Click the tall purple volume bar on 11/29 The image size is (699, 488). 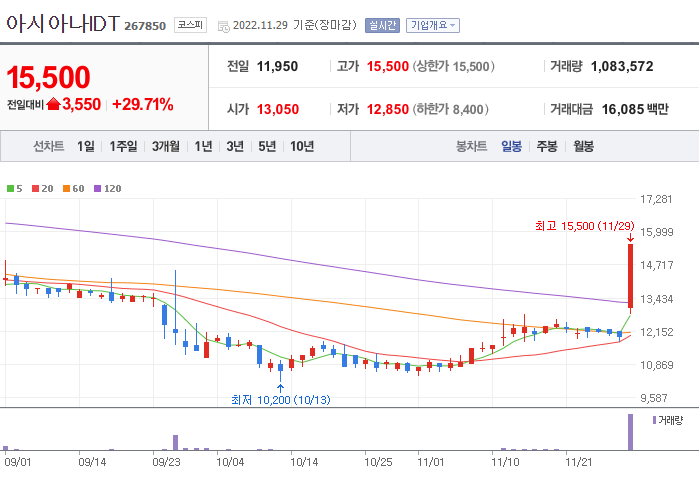630,432
